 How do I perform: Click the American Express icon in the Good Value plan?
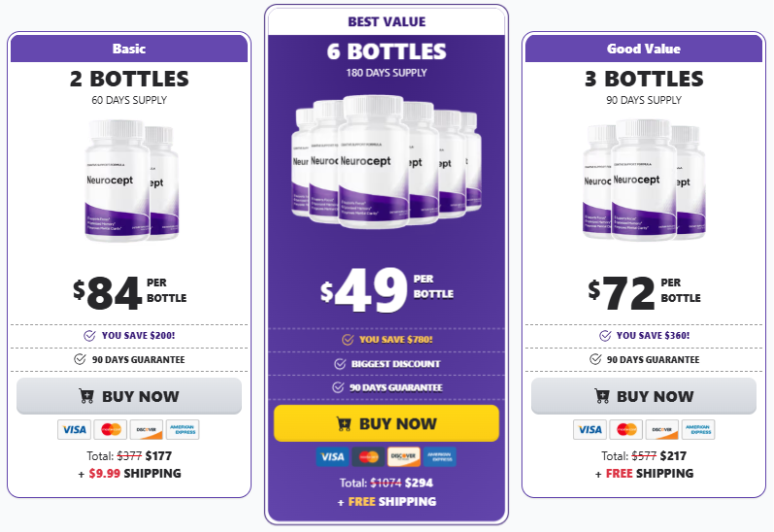tap(697, 429)
